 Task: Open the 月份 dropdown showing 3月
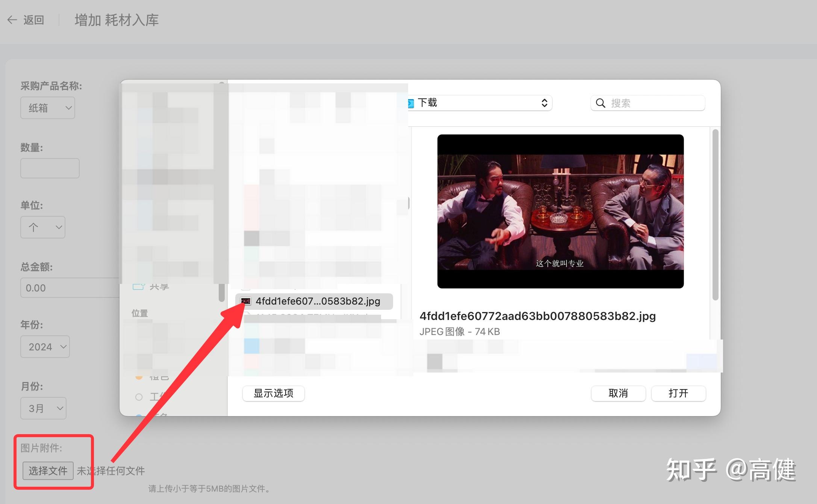coord(43,408)
